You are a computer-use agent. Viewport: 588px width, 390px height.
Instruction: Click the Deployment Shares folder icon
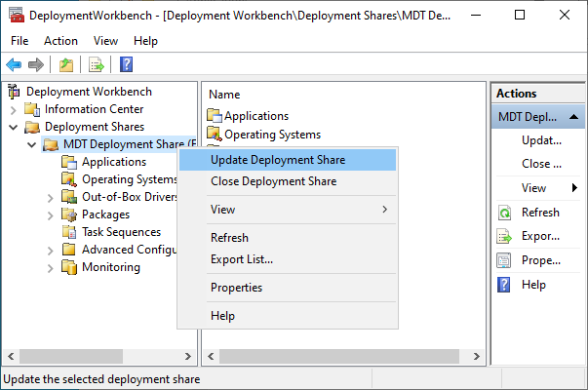32,127
